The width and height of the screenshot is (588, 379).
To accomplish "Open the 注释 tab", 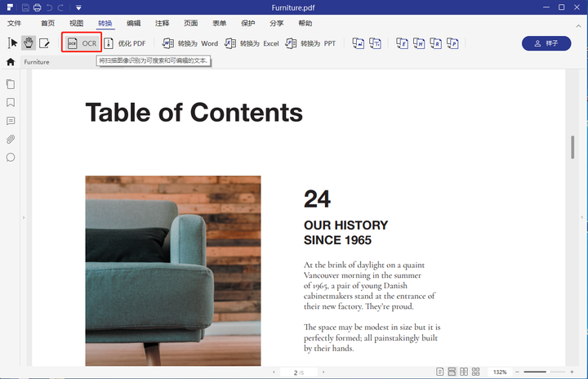I will point(162,23).
